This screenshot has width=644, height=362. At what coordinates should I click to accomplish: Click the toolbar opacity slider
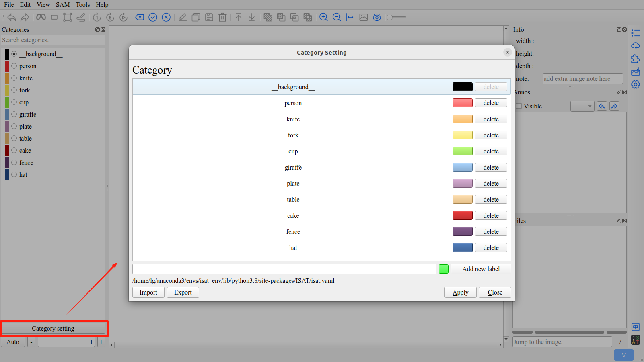[x=397, y=17]
